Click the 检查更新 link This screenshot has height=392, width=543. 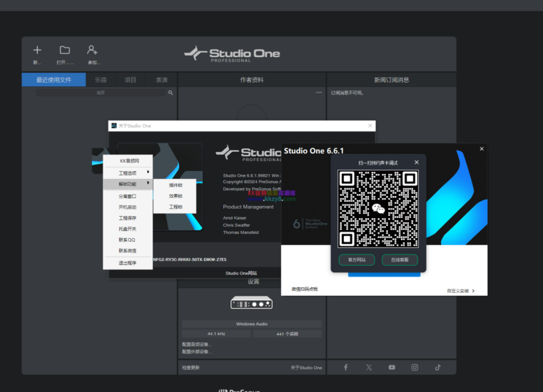tap(191, 368)
